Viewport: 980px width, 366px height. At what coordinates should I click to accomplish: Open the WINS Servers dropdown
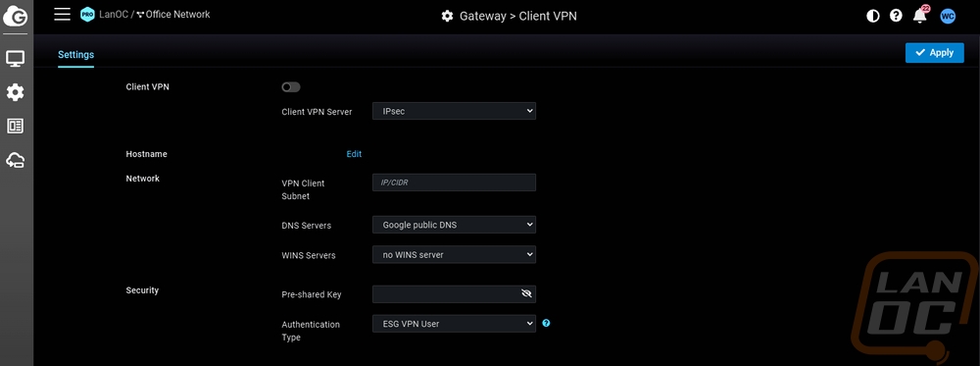[454, 255]
